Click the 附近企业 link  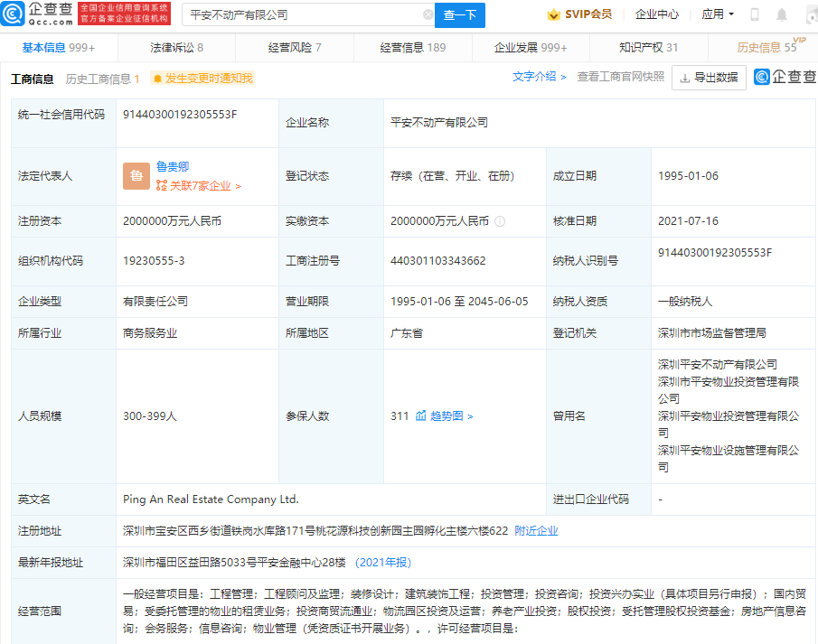click(536, 530)
